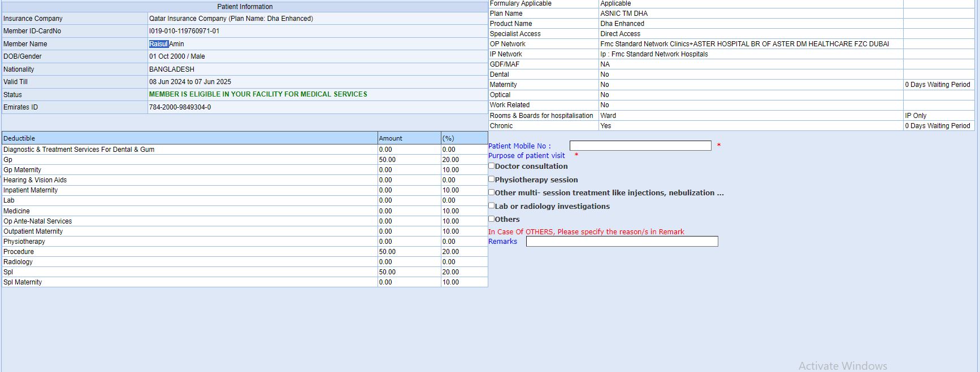Click the Deductible column header

[x=19, y=138]
